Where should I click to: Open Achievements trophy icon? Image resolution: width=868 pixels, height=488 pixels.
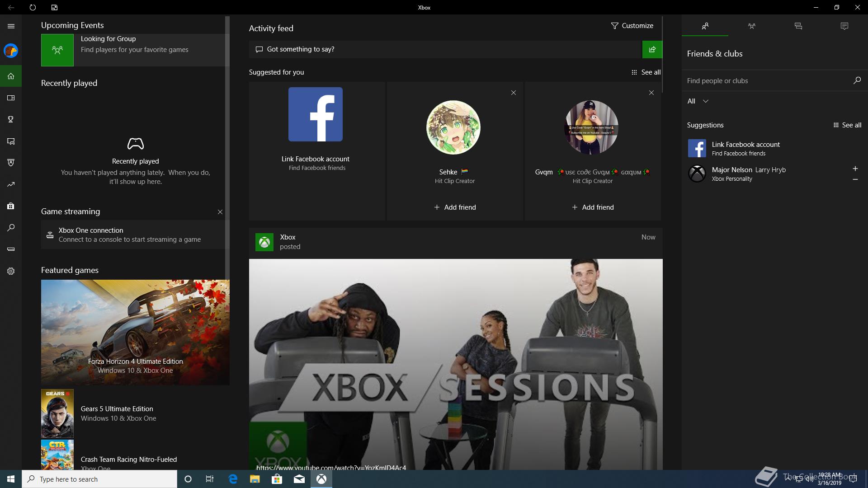(11, 119)
